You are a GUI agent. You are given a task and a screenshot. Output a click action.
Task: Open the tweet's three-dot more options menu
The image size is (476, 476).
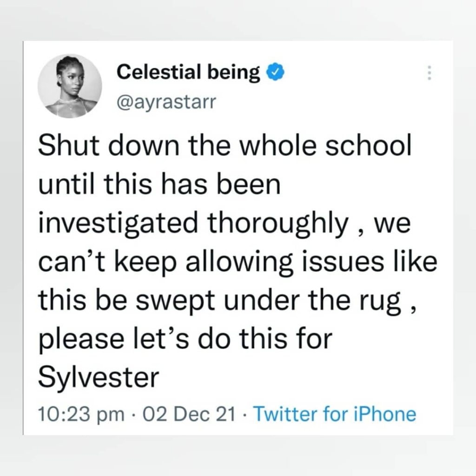click(x=429, y=73)
